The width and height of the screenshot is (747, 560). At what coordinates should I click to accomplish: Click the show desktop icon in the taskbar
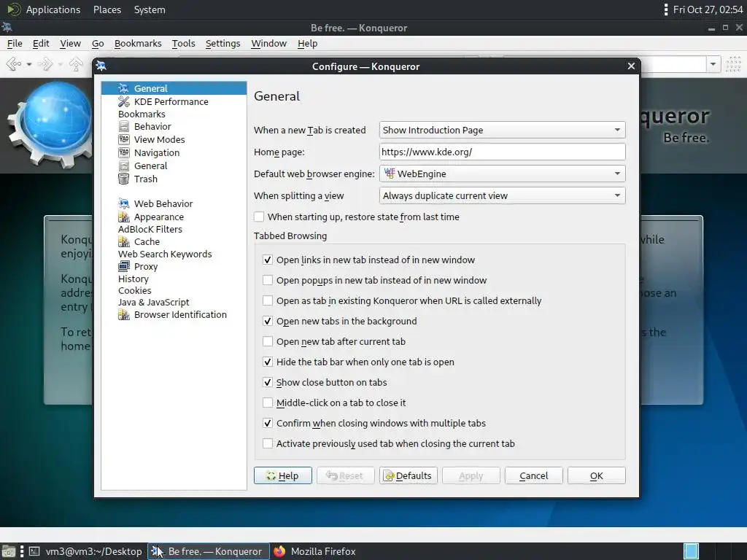tap(9, 551)
